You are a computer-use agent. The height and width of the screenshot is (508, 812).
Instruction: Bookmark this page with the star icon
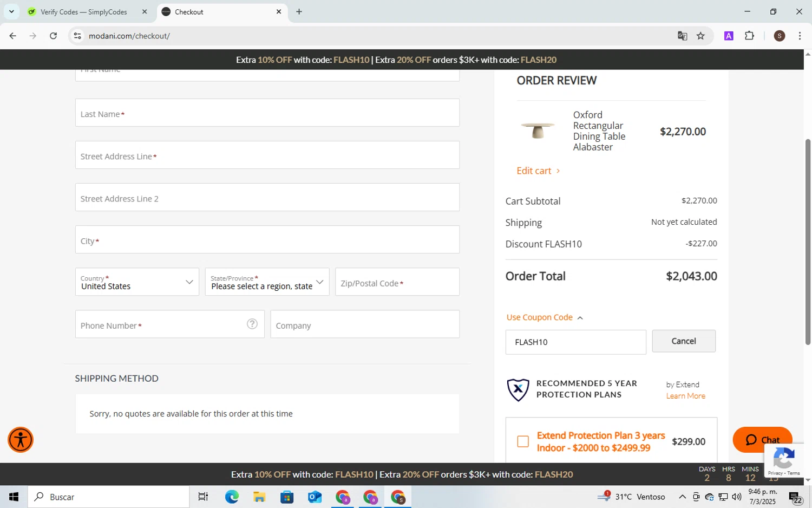[x=700, y=36]
